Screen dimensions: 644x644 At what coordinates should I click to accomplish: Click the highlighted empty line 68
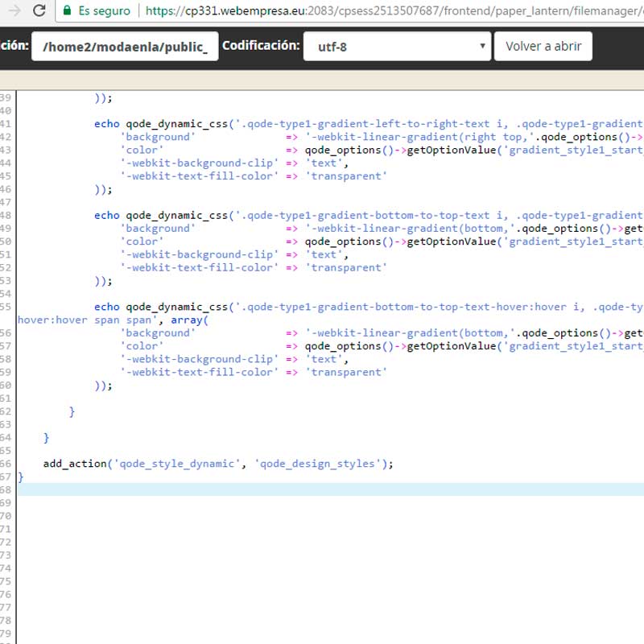(331, 489)
